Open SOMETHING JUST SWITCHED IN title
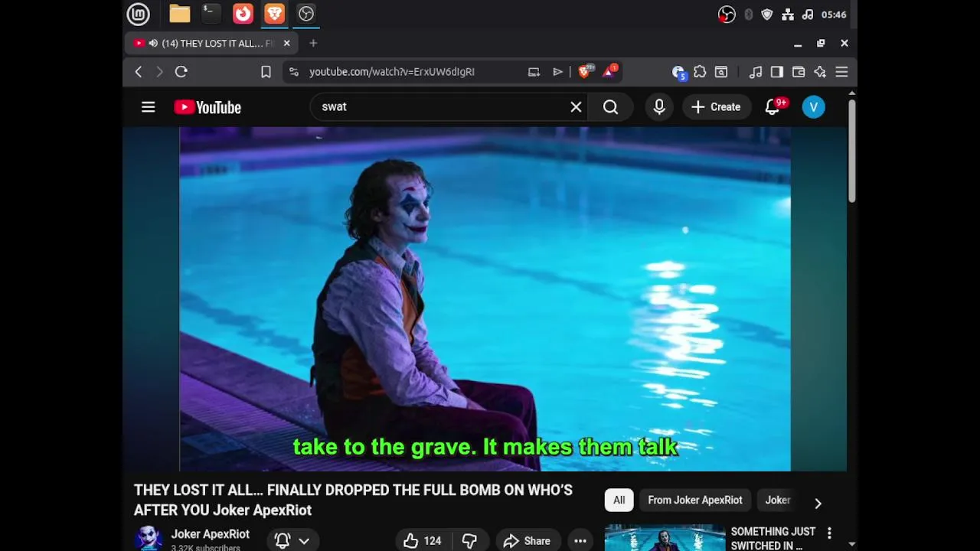980x551 pixels. tap(773, 538)
